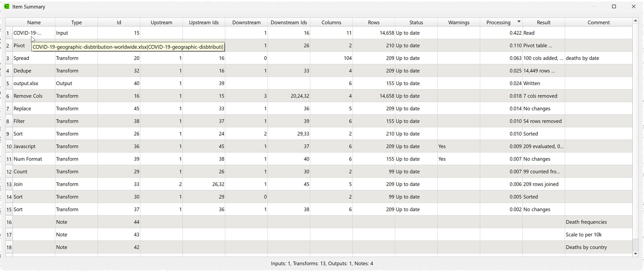This screenshot has height=272, width=644.
Task: Click the '26,32' upstream ids cell
Action: (204, 184)
